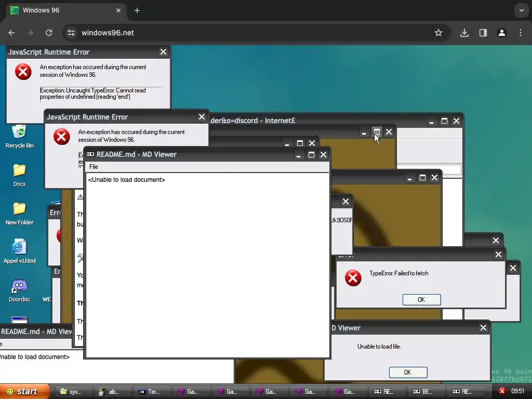This screenshot has height=399, width=532.
Task: Maximize the InternetE browser window
Action: (x=444, y=121)
